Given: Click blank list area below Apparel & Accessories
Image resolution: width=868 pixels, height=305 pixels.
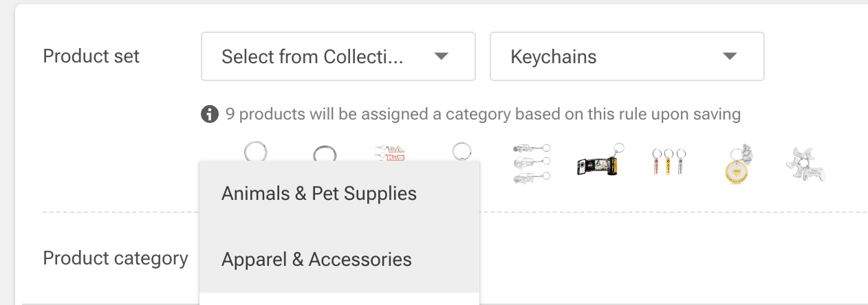Looking at the screenshot, I should click(x=338, y=299).
